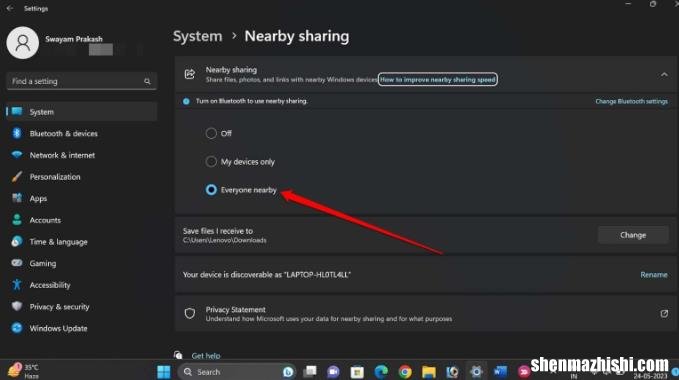Click Rename for device name
This screenshot has height=380, width=679.
click(x=653, y=275)
